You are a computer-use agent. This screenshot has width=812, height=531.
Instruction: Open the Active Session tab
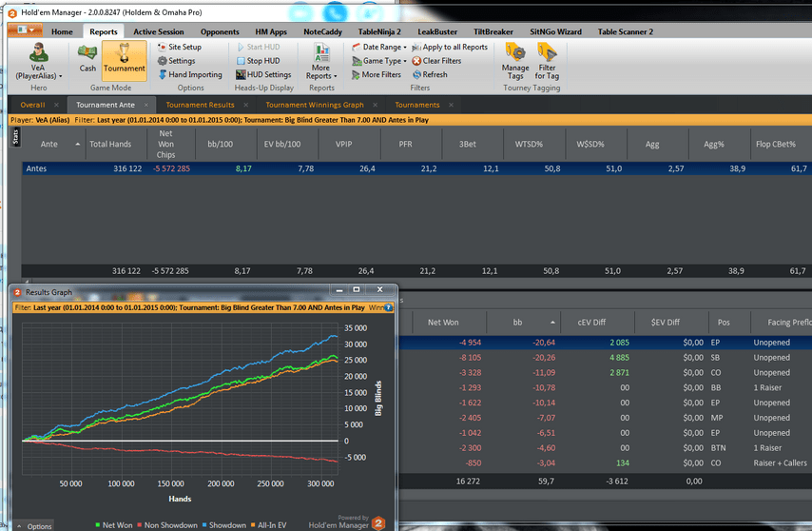(159, 31)
